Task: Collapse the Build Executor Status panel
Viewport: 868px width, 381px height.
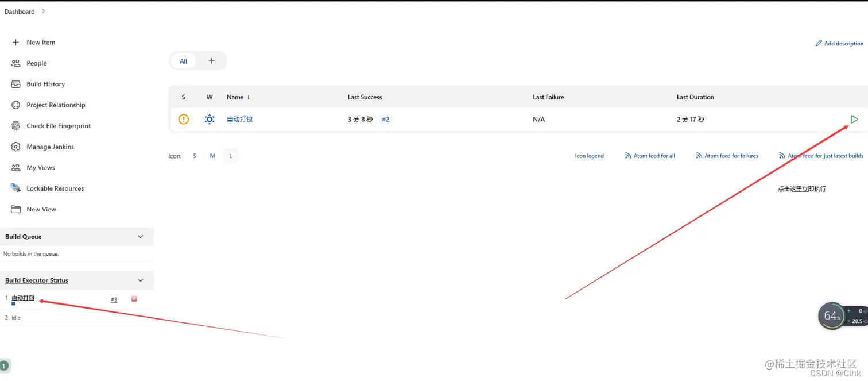Action: point(141,280)
